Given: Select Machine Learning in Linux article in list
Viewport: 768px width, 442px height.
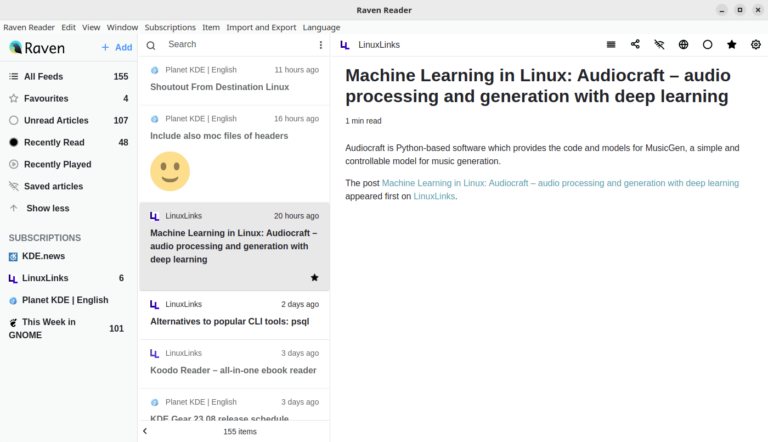Looking at the screenshot, I should click(x=234, y=246).
